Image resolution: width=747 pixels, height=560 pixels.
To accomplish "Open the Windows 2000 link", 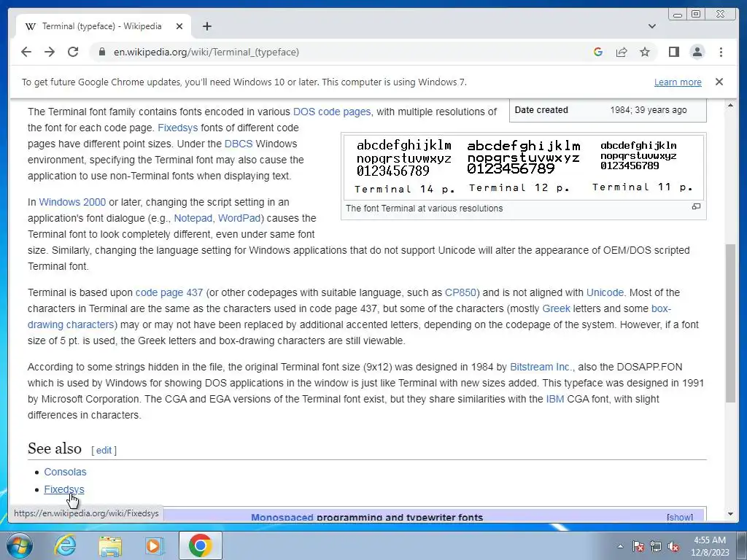I will (72, 202).
